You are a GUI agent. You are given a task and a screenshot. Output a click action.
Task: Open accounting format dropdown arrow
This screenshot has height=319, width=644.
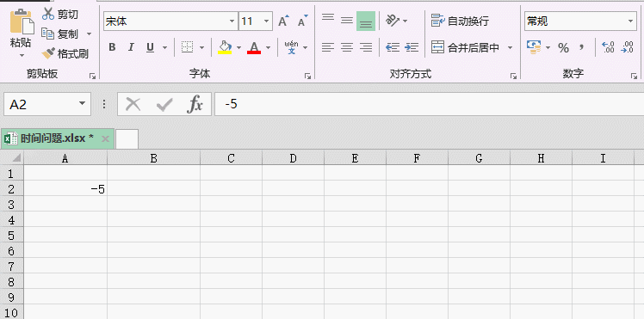point(548,48)
